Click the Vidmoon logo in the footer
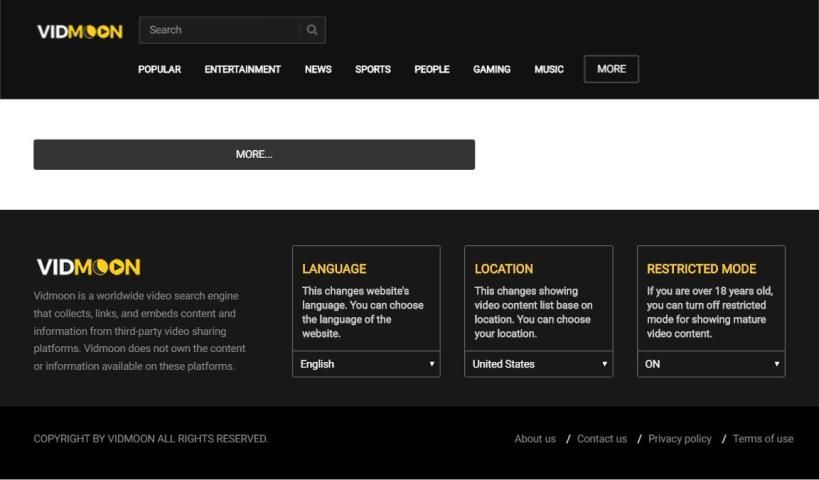The height and width of the screenshot is (480, 819). 88,267
